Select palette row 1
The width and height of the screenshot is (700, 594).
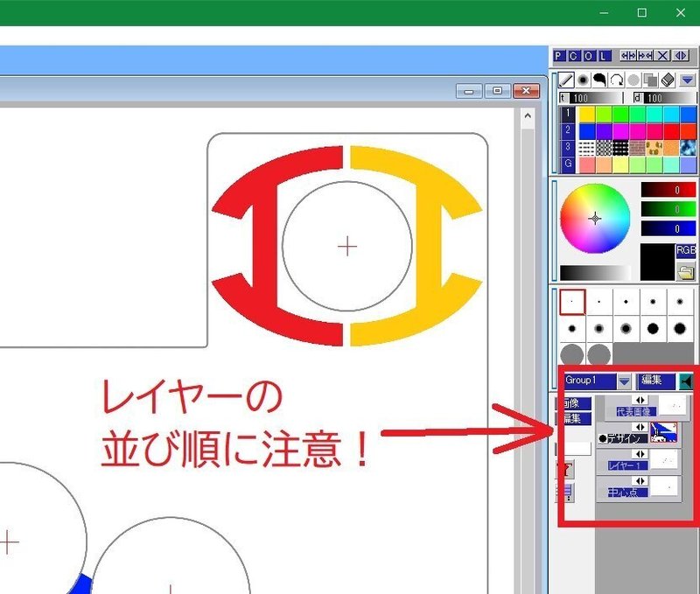tap(568, 114)
